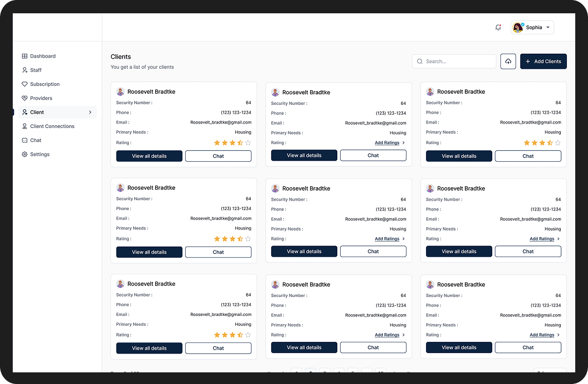
Task: Click Chat button on top-middle client card
Action: coord(373,156)
